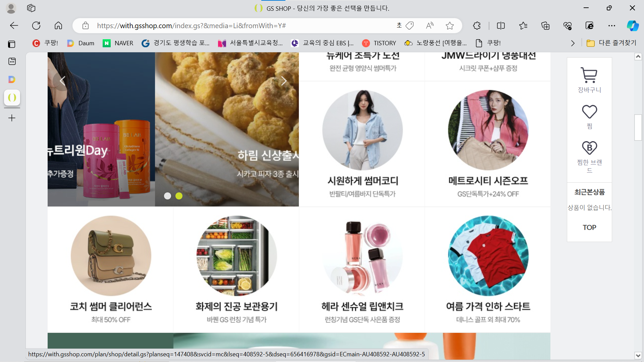Open 다른 즐겨찾기 folder
The image size is (644, 362).
pos(611,43)
